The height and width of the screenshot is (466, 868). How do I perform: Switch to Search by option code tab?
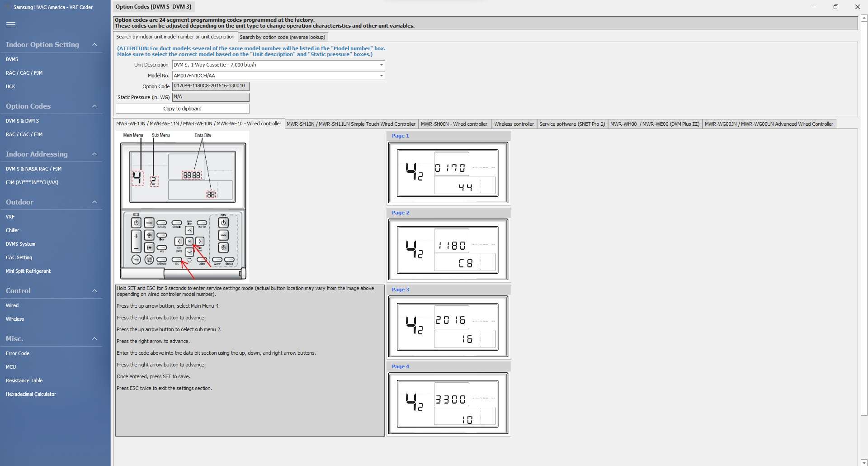[x=282, y=37]
